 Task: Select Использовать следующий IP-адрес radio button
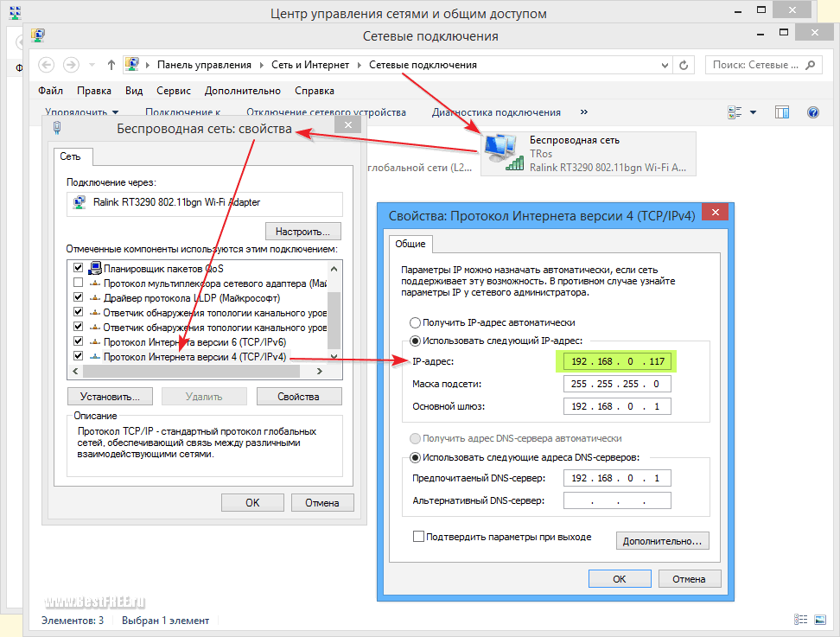(x=415, y=341)
